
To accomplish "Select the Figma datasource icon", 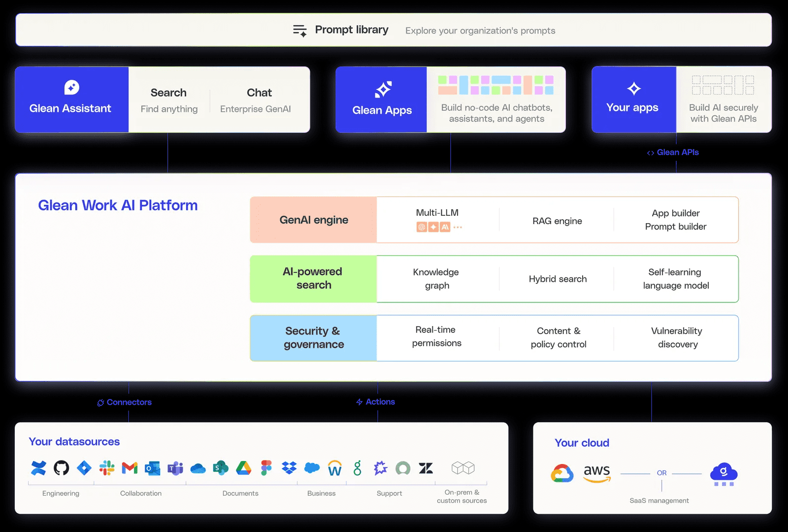I will (x=266, y=468).
